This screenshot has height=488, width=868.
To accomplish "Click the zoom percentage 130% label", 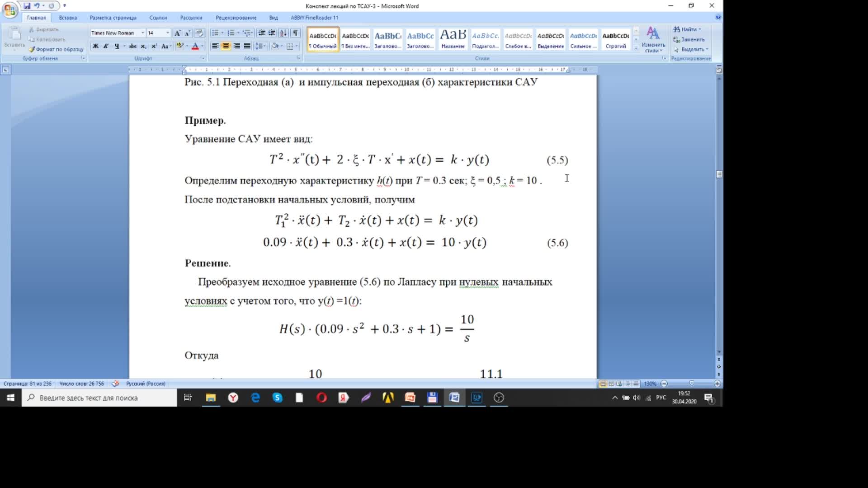I will click(650, 384).
